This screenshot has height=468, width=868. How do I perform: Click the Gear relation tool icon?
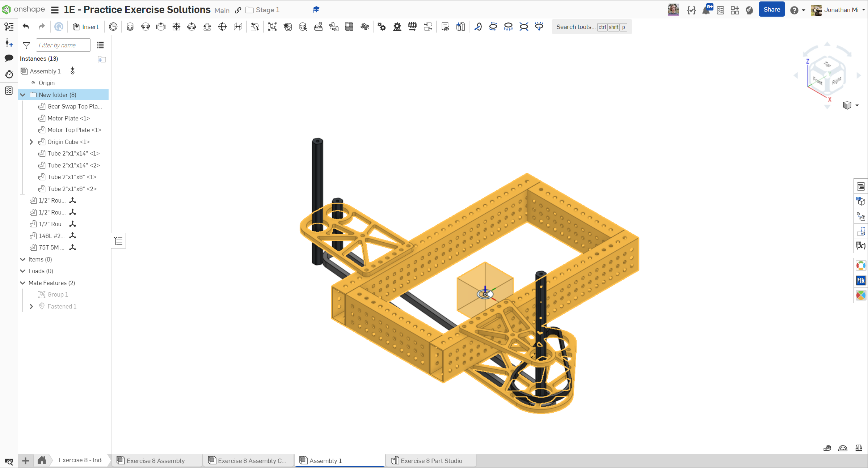[382, 27]
